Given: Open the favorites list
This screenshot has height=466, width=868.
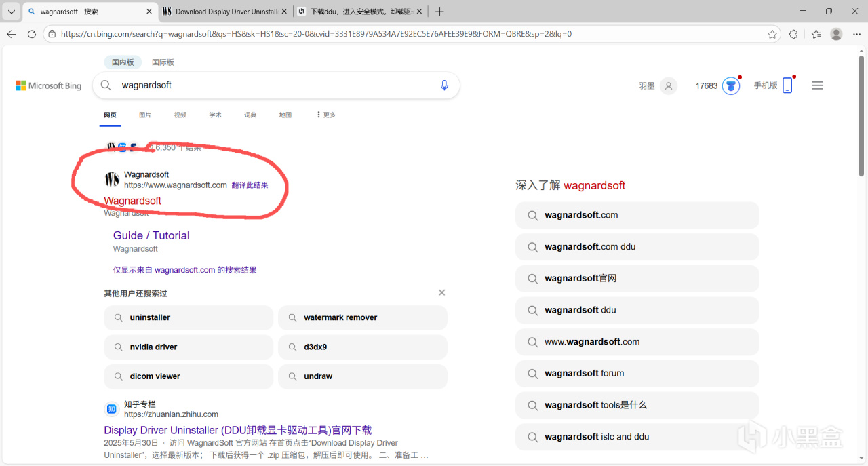Looking at the screenshot, I should tap(816, 34).
